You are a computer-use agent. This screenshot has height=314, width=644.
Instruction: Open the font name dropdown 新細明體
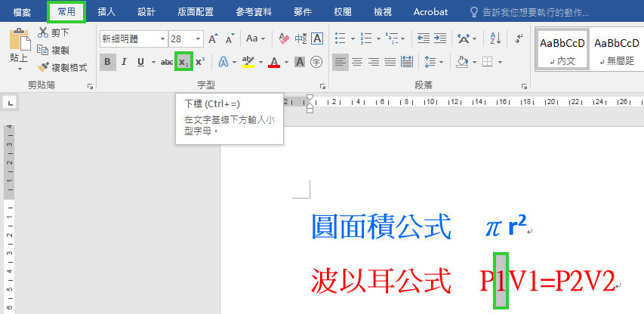(162, 38)
